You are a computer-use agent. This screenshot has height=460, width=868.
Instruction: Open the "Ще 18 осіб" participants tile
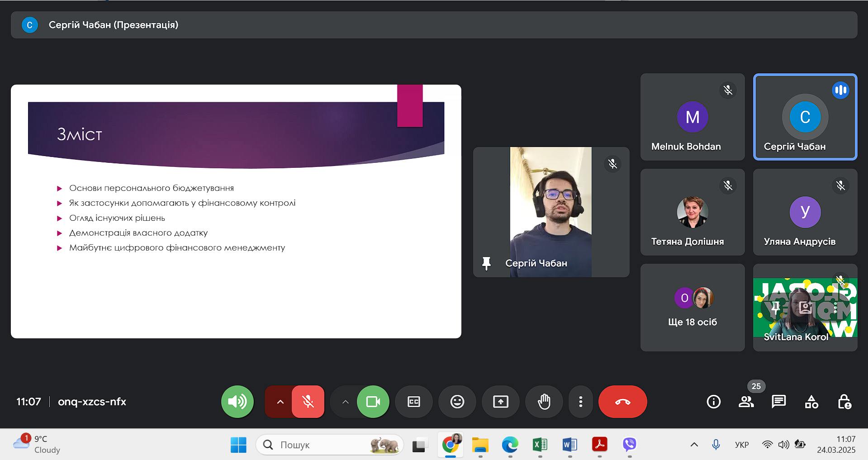tap(692, 308)
